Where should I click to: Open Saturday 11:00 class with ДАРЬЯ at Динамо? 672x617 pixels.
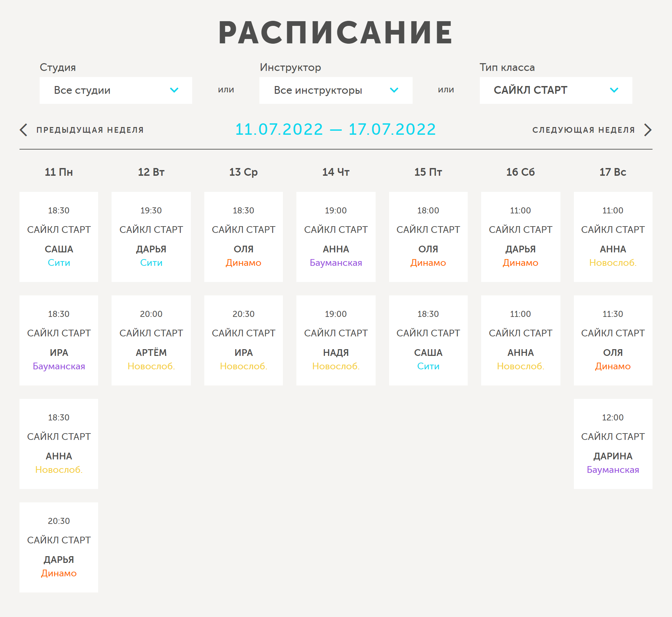[x=521, y=237]
